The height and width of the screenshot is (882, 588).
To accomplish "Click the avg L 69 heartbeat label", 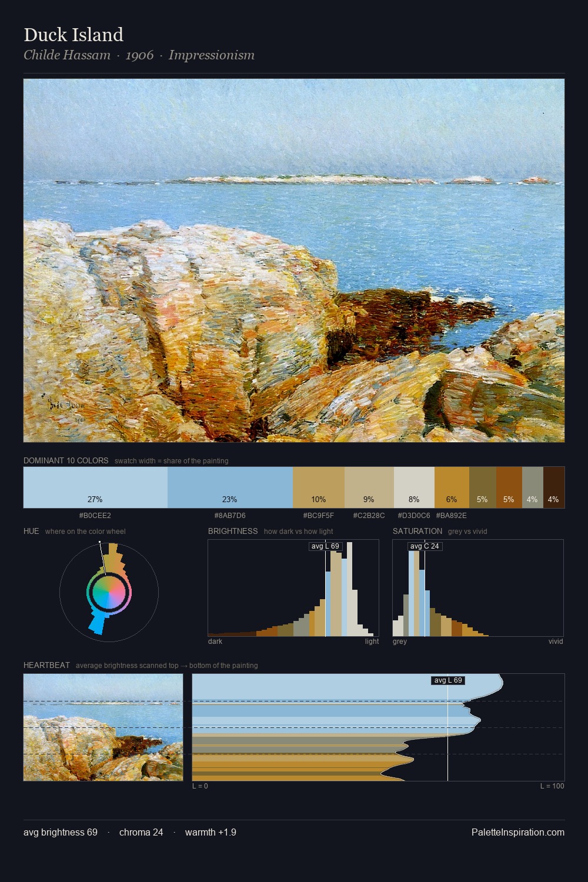I will (448, 680).
